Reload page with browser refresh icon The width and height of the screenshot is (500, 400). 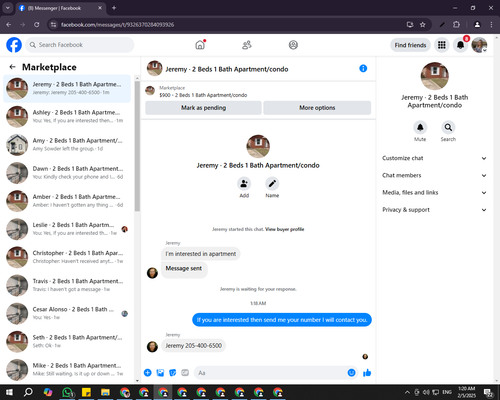click(37, 24)
